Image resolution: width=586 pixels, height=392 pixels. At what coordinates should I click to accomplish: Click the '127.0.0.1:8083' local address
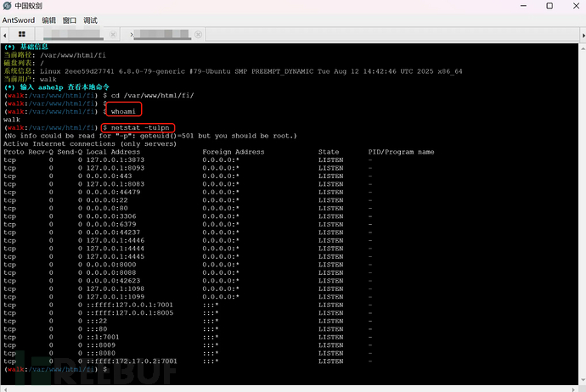[x=116, y=184]
